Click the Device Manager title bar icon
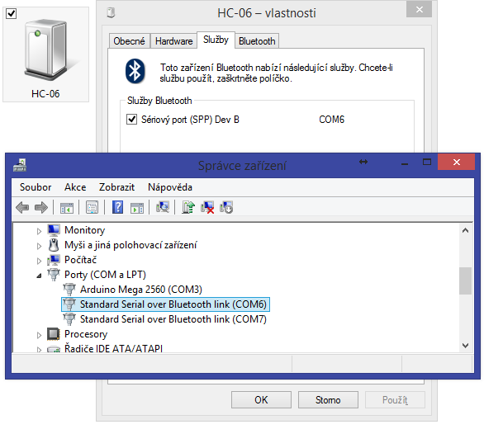Screen dimensions: 503x448 point(20,165)
